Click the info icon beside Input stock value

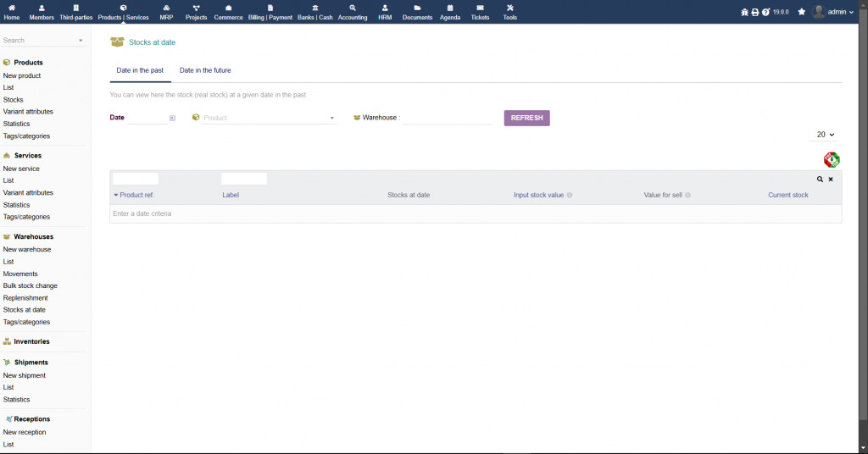570,195
